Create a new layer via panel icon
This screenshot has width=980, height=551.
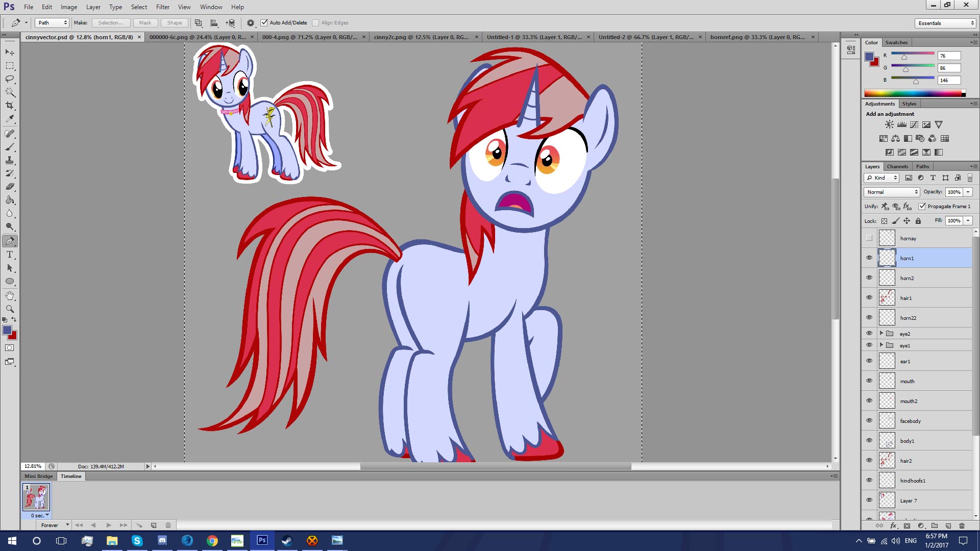point(948,525)
